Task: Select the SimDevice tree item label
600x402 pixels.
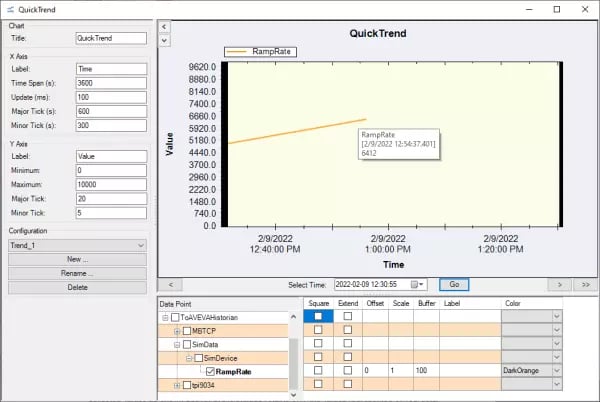Action: 220,358
